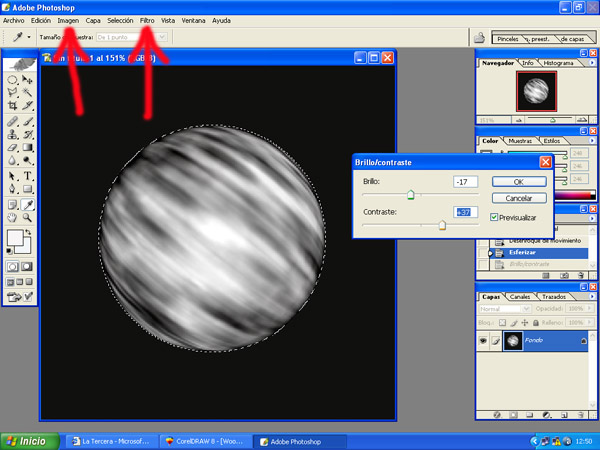Click Contraste slider handle
Image resolution: width=600 pixels, height=450 pixels.
click(442, 225)
